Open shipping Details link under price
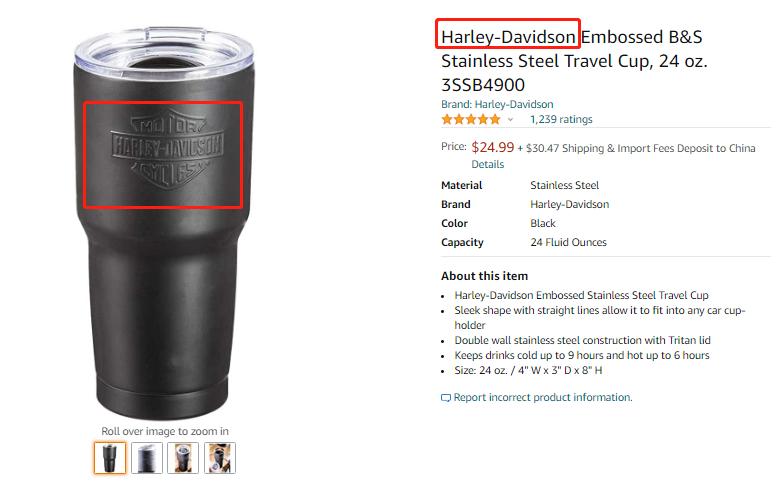784x495 pixels. click(x=488, y=164)
